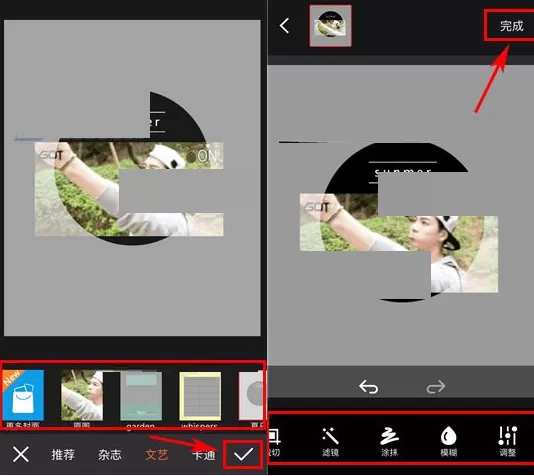Apply the whispers cover template

[200, 396]
